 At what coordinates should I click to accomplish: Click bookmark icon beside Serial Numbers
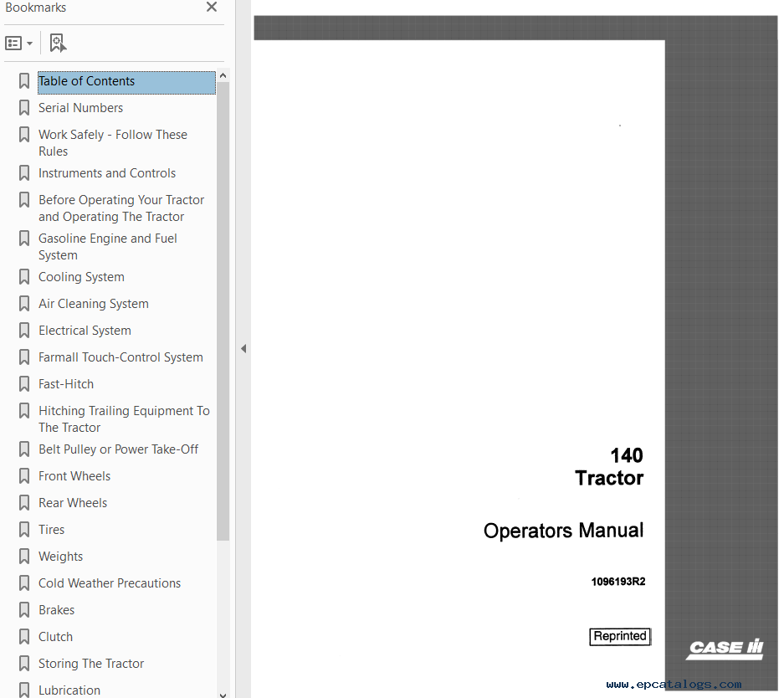[x=24, y=108]
